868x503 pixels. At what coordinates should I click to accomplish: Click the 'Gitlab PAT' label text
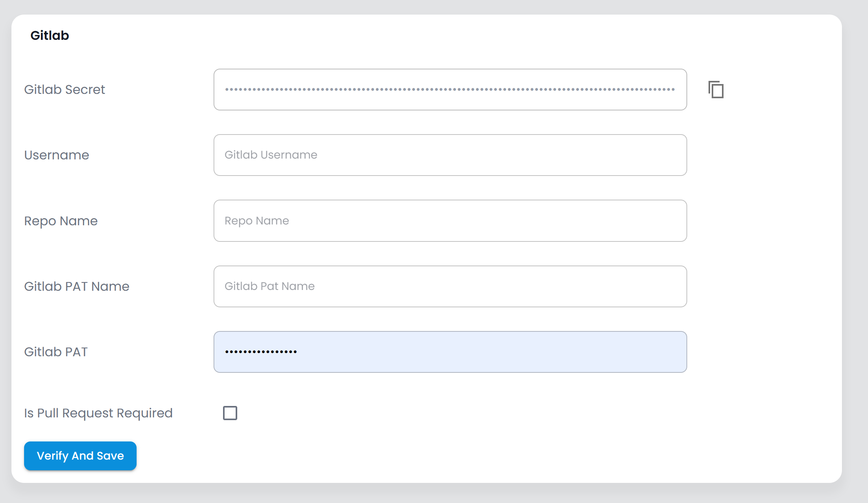[x=56, y=352]
